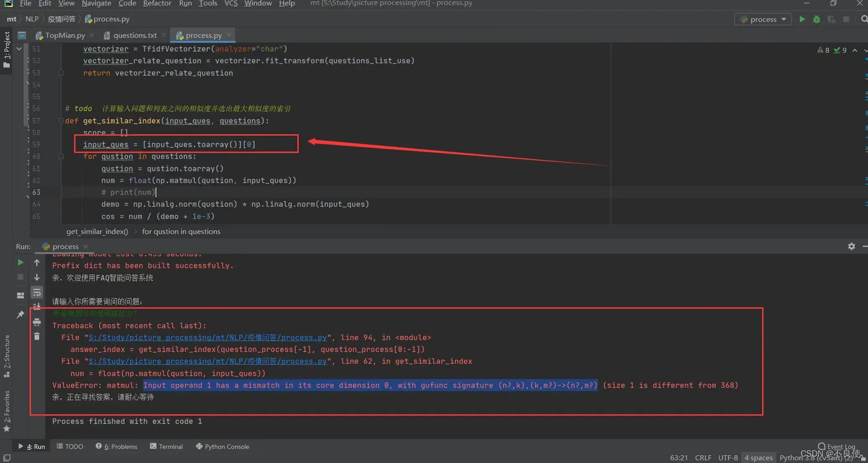868x463 pixels.
Task: Change file encoding UTF-8 in status bar
Action: tap(728, 457)
